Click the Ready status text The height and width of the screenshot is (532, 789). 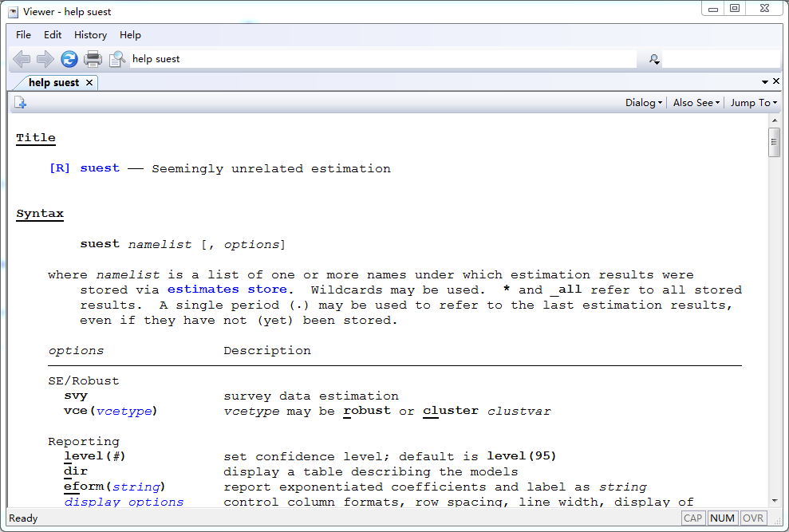(x=23, y=518)
